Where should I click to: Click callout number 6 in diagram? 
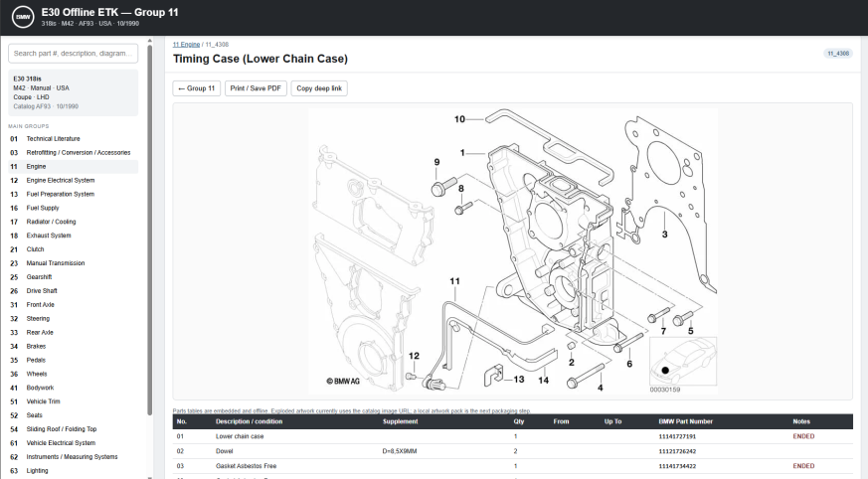tap(629, 364)
